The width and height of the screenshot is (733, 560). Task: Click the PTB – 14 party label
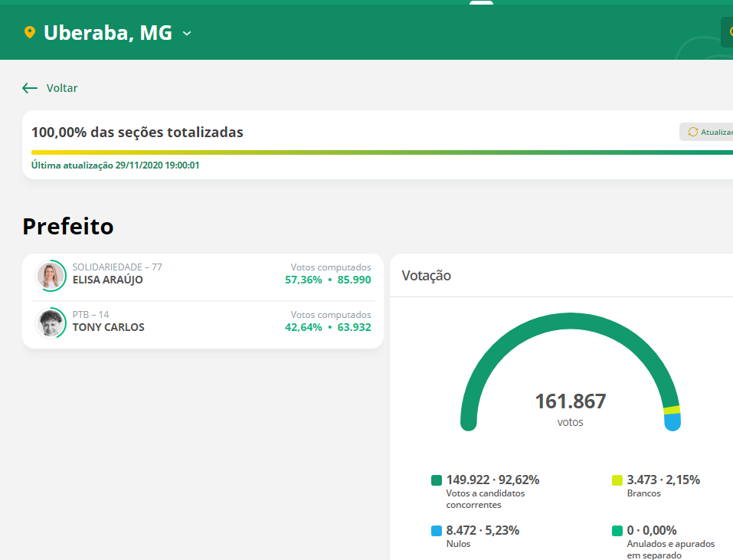click(x=90, y=315)
